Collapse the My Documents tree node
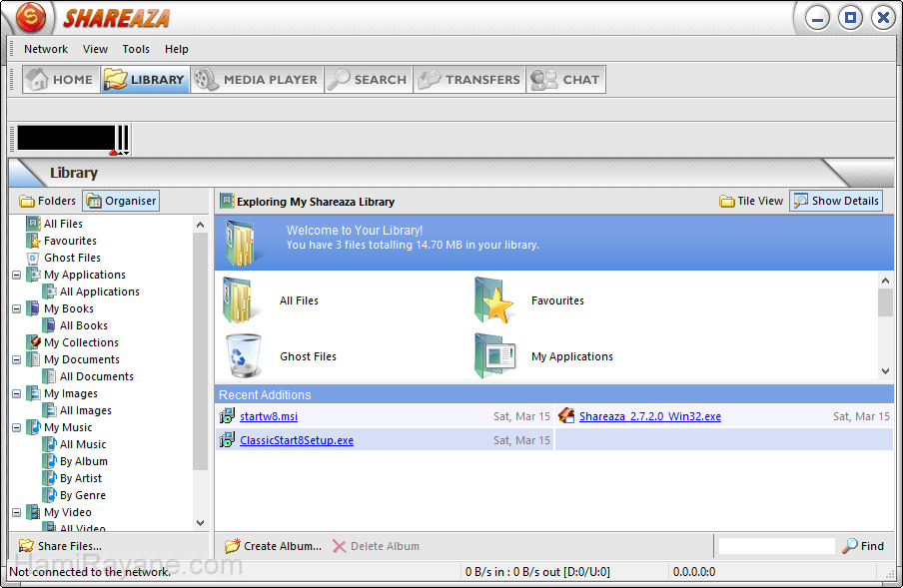This screenshot has height=588, width=903. [17, 359]
